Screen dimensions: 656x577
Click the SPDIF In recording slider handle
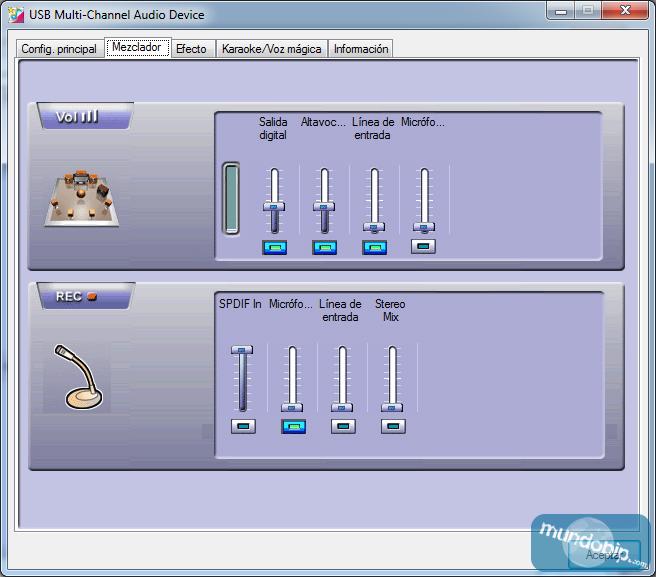pos(242,350)
